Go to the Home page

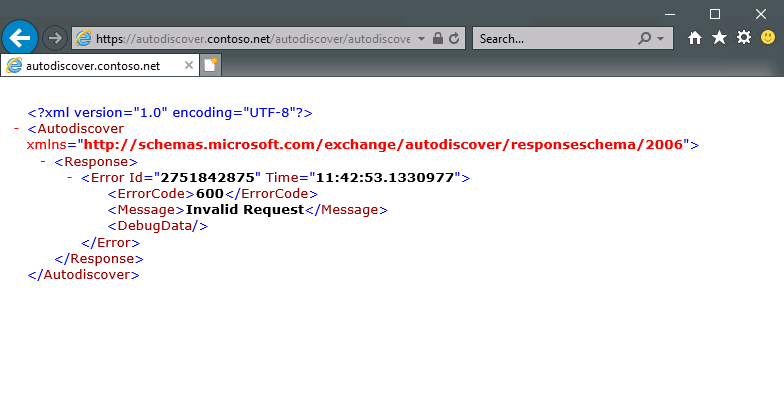point(694,38)
